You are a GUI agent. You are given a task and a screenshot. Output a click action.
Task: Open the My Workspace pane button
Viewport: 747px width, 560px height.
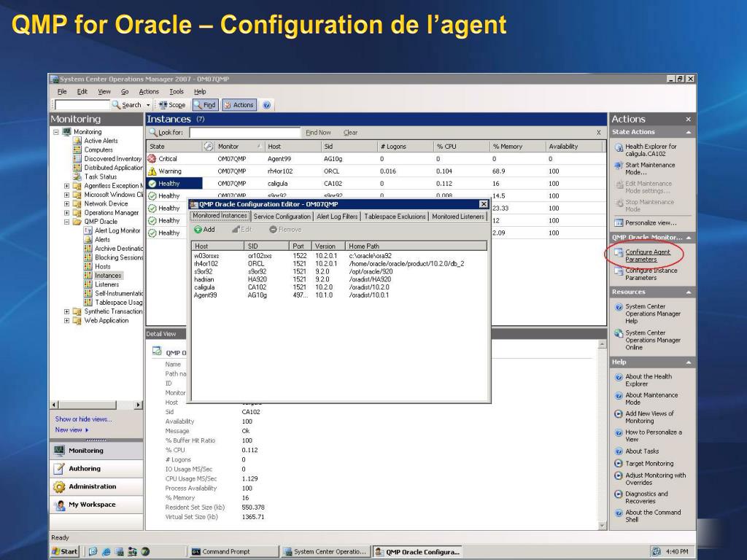tap(96, 505)
